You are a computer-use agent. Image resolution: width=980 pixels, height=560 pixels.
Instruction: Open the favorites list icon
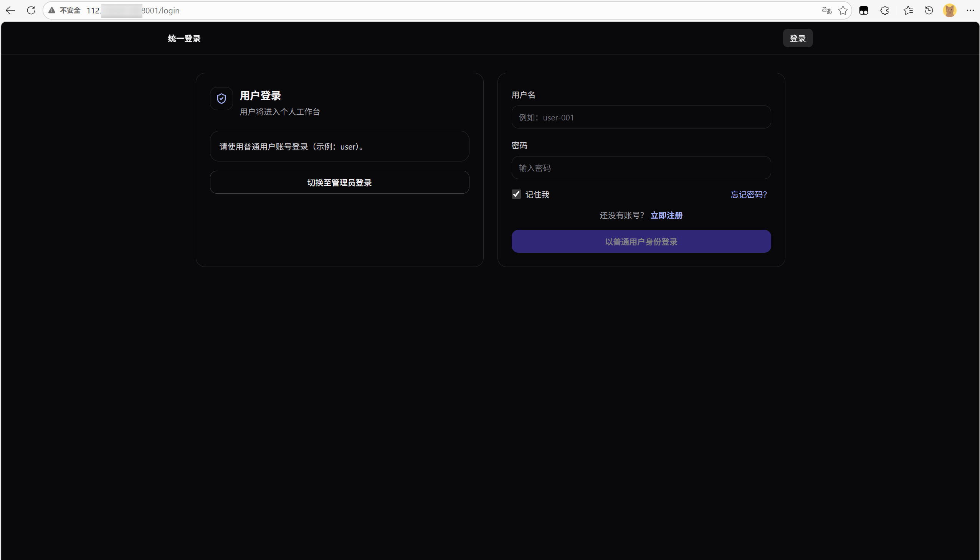click(908, 10)
